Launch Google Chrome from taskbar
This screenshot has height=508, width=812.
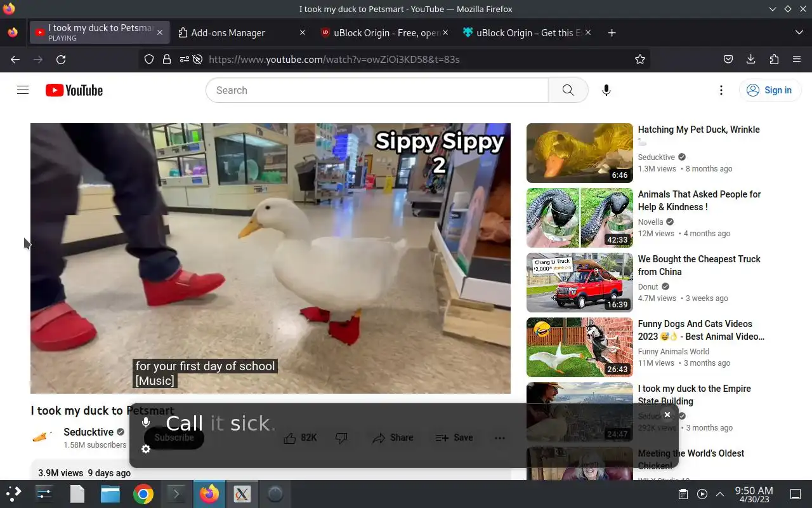[x=143, y=494]
